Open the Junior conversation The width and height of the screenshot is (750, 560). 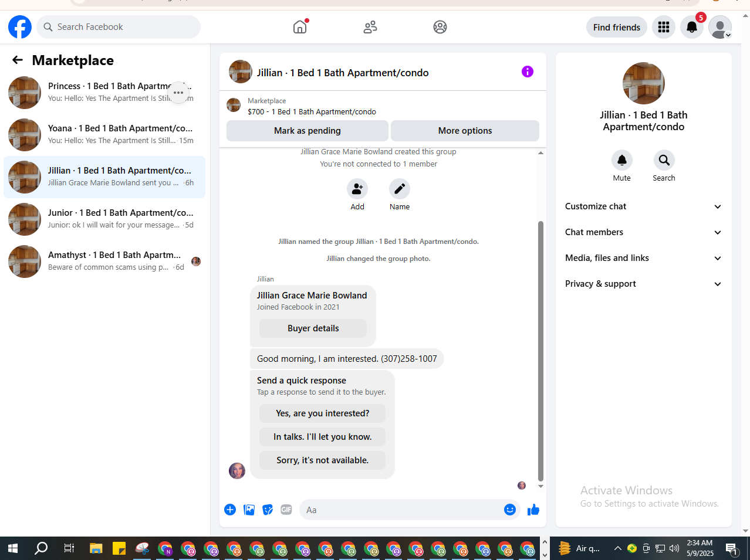point(104,219)
